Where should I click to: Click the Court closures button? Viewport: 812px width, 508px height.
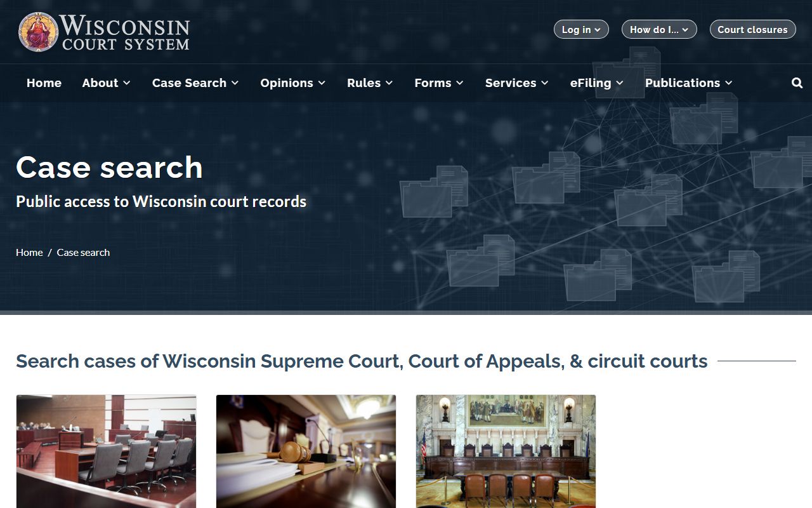(x=752, y=29)
